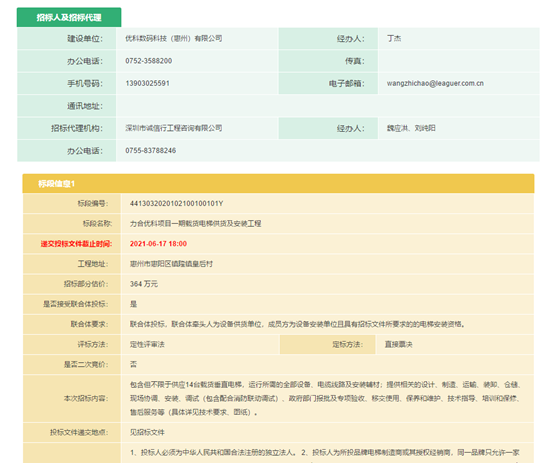The image size is (554, 463).
Task: Click section name 力合优科项目一期载货电梯供货及安装工程
Action: coord(195,223)
